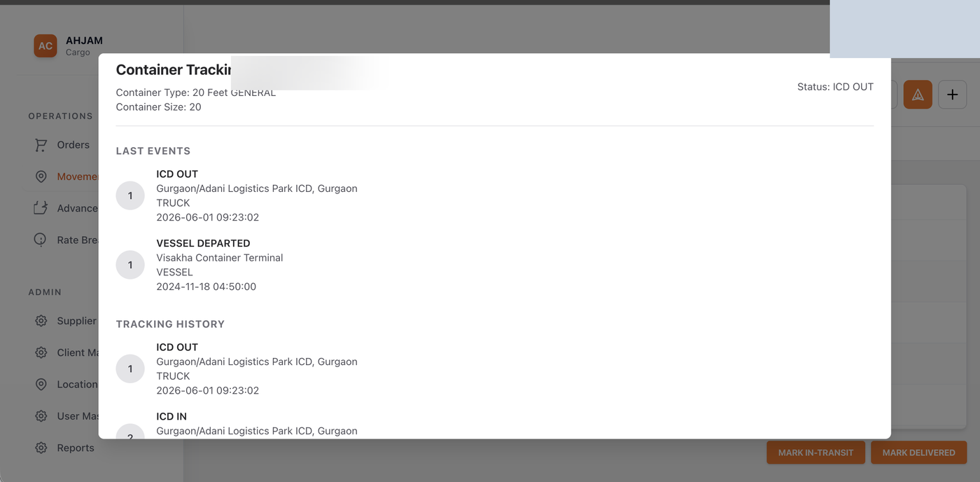Viewport: 980px width, 482px height.
Task: Open the Reports menu item
Action: (76, 448)
